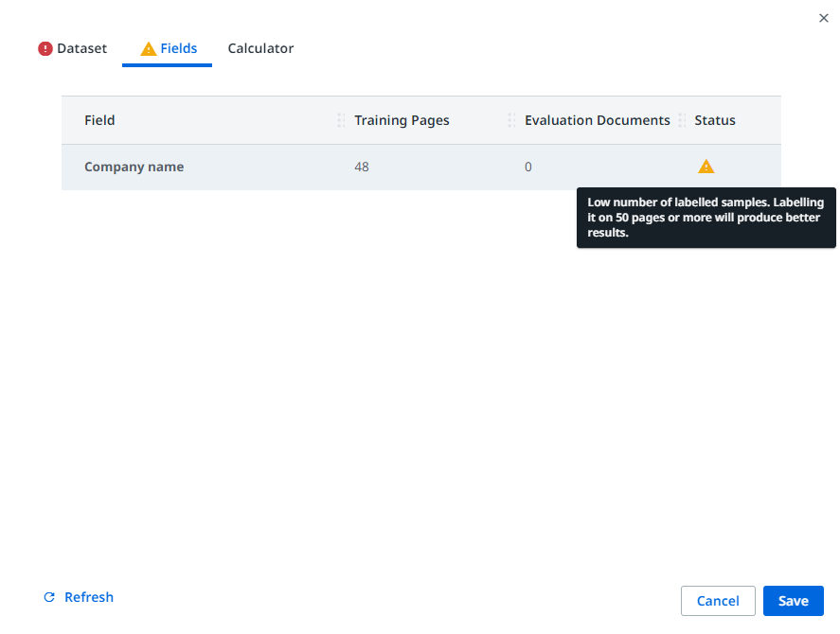Viewport: 840px width, 634px height.
Task: Click the Refresh link text
Action: (x=89, y=597)
